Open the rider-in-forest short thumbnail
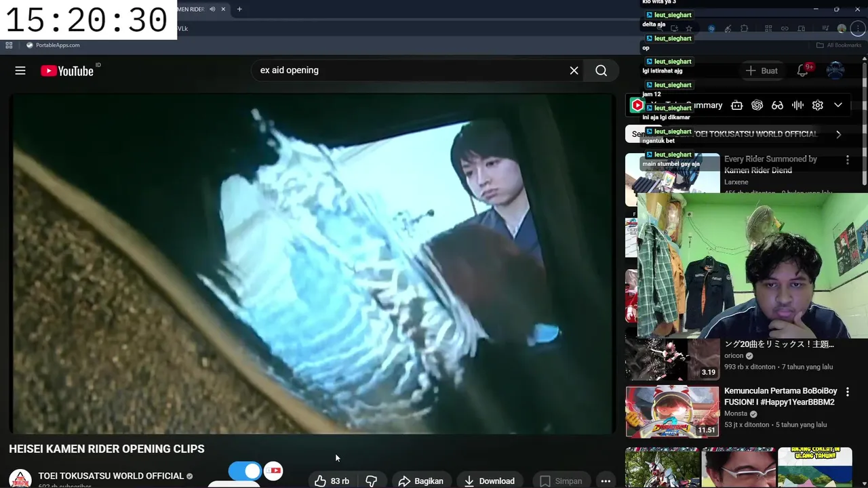Screen dimensions: 868x488 (x=662, y=467)
